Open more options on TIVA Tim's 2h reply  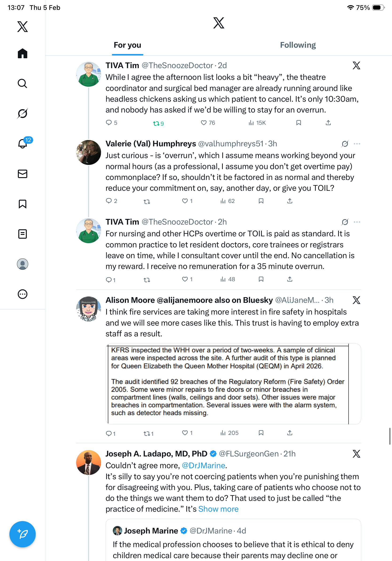[357, 222]
